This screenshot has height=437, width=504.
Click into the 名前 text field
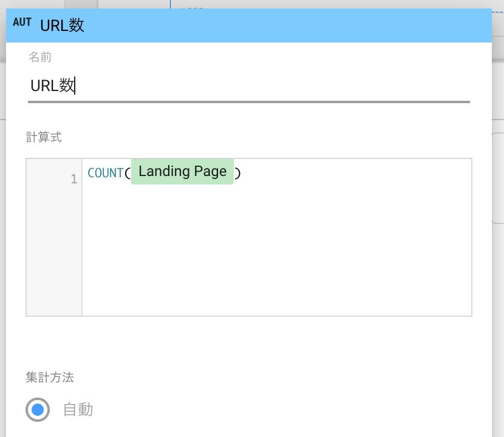(243, 86)
